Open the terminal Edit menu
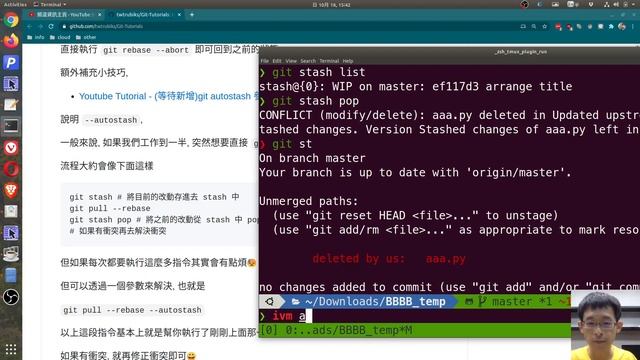 point(277,61)
